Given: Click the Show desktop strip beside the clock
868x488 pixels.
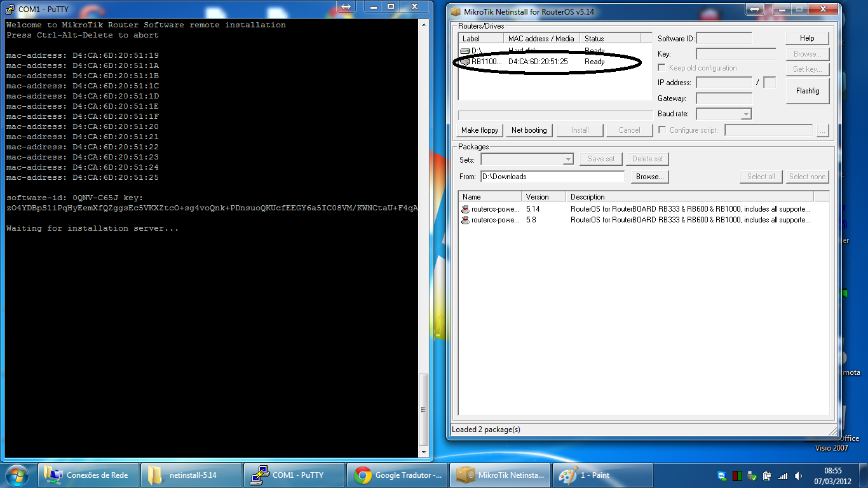Looking at the screenshot, I should [863, 475].
